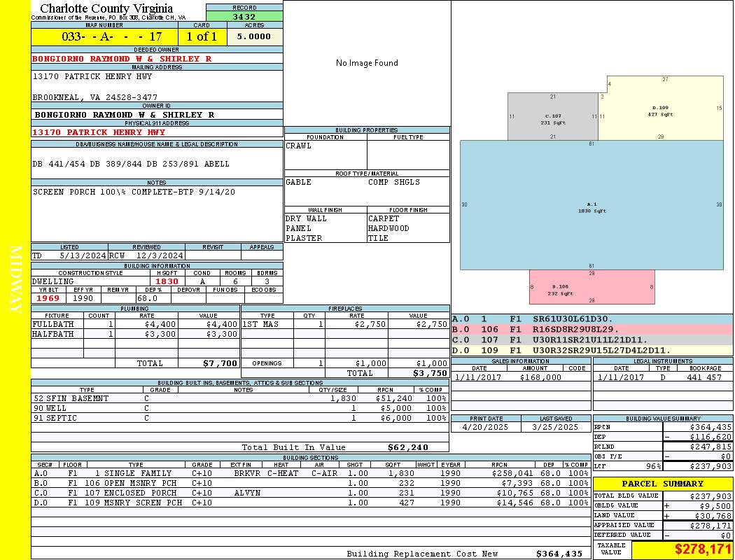The image size is (735, 560).
Task: Click appraised value $278,171
Action: 710,526
